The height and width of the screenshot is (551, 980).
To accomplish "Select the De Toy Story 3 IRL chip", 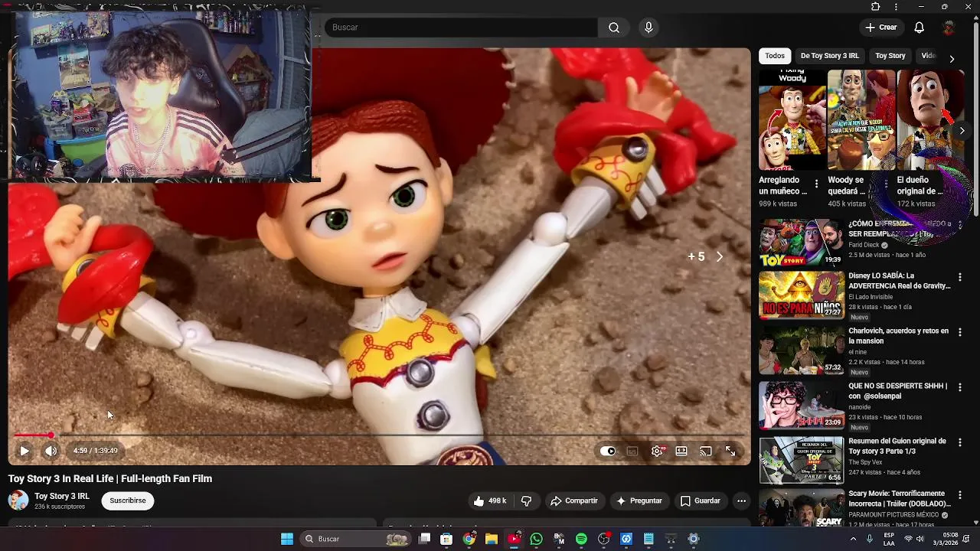I will click(x=830, y=56).
